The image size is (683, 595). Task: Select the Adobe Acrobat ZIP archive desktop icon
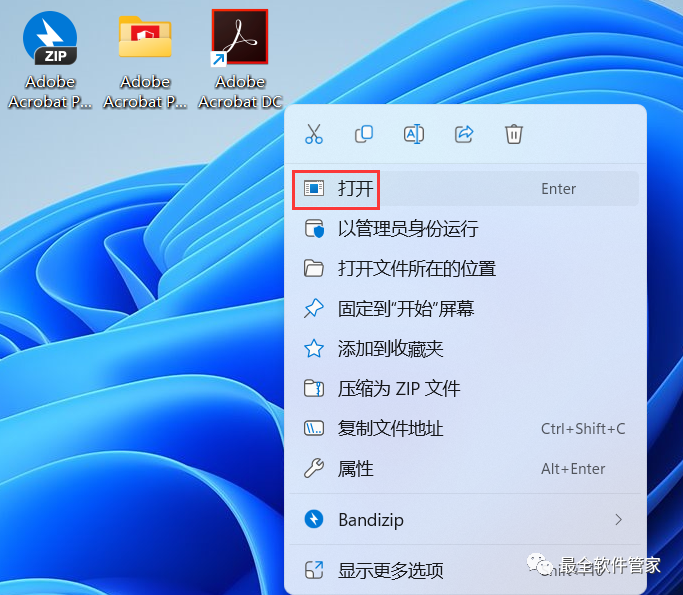click(x=50, y=39)
